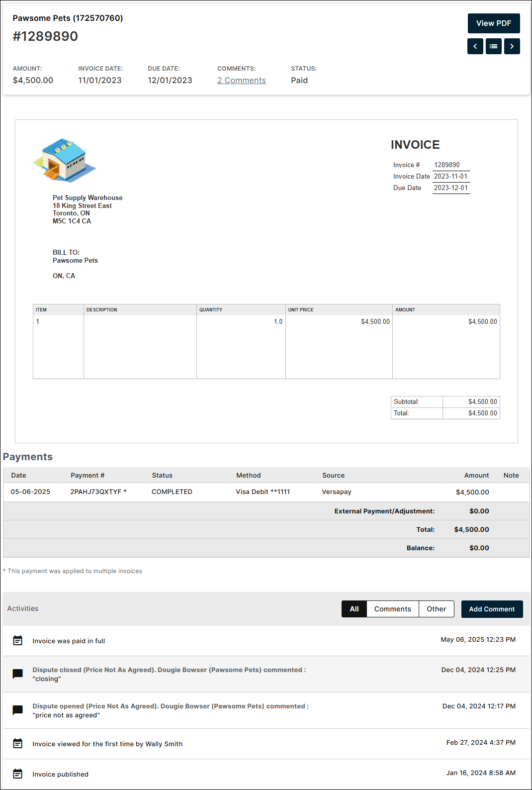Filter activities by Other tab
The image size is (532, 790).
437,609
